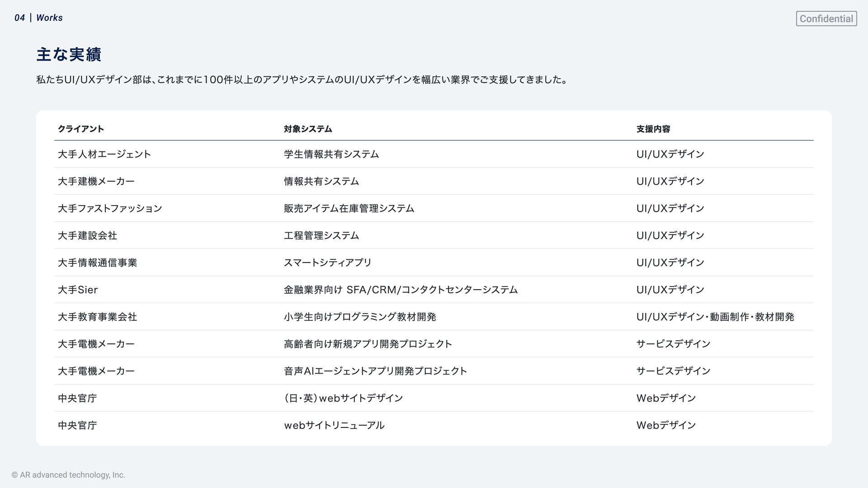868x488 pixels.
Task: Click the 大手建機メーカー row
Action: point(96,181)
